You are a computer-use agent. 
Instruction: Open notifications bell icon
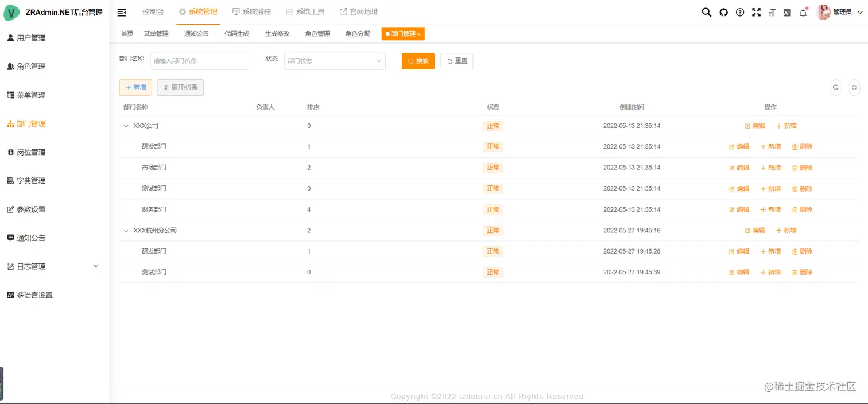click(803, 13)
